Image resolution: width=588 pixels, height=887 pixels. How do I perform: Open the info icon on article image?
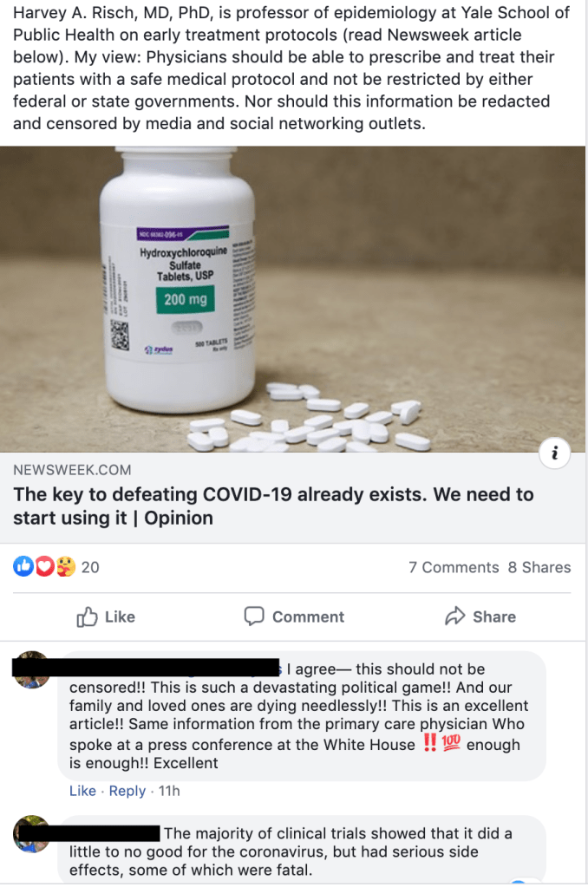tap(554, 453)
